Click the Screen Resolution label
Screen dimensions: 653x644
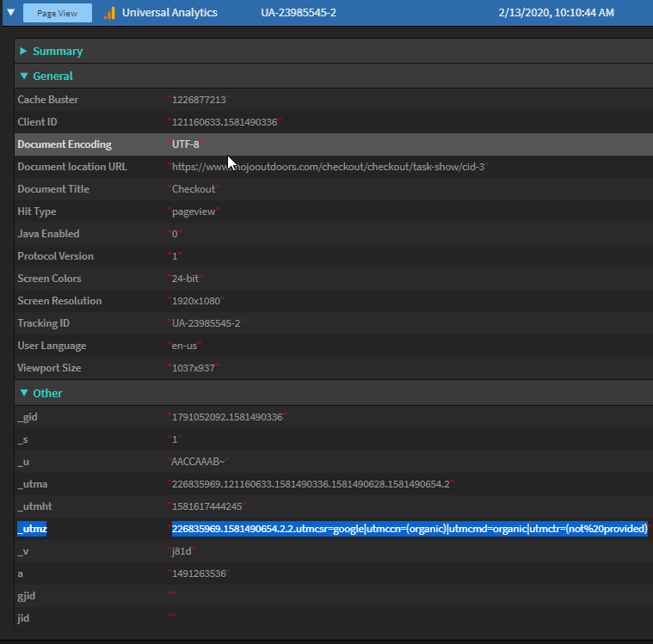[x=59, y=301]
